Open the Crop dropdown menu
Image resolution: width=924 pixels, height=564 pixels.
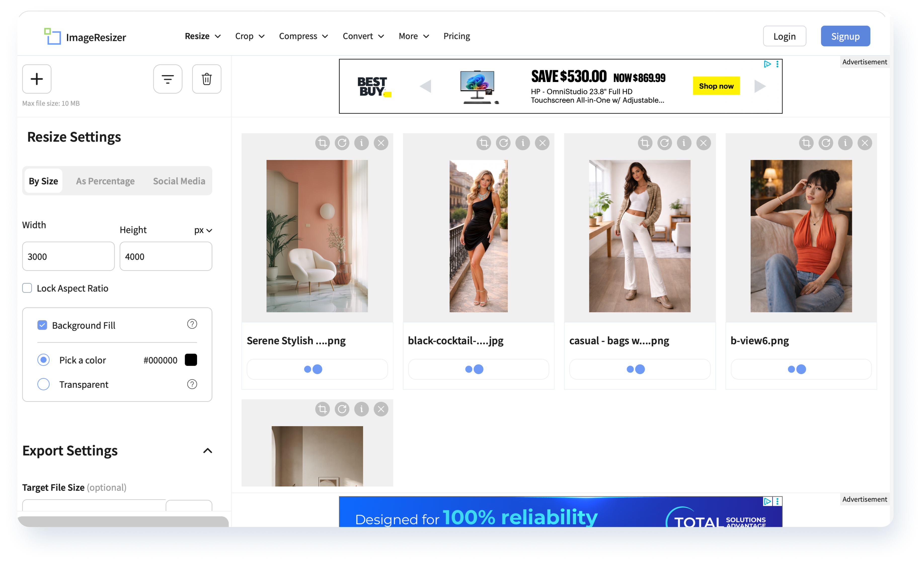(x=250, y=36)
